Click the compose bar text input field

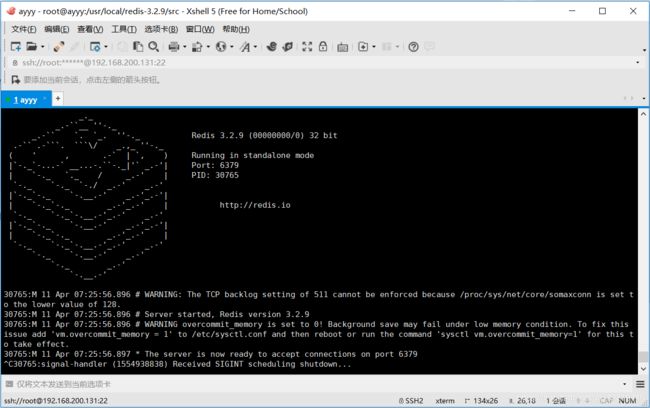(315, 384)
